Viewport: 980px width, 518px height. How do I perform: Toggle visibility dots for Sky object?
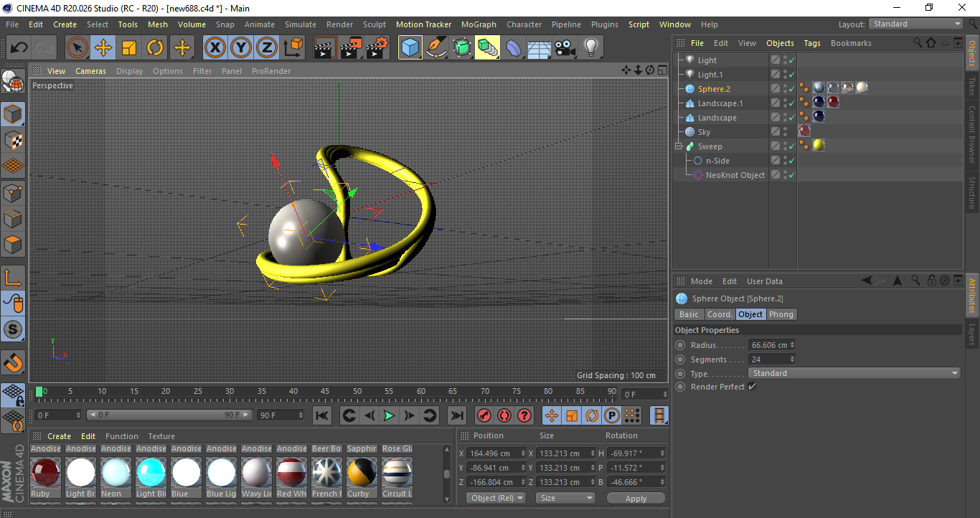coord(785,132)
